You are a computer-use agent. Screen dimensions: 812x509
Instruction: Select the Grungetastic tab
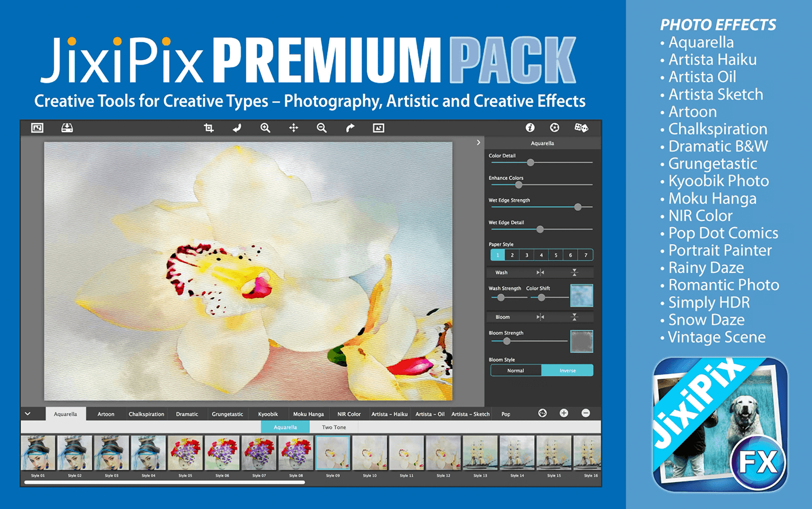tap(228, 414)
